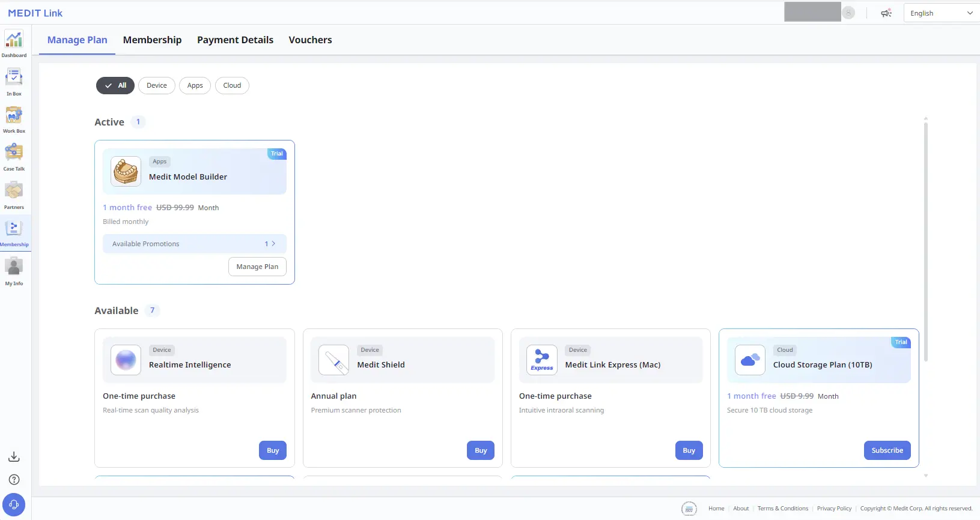Launch the support headset chat button
Screen dimensions: 980x520
14,505
